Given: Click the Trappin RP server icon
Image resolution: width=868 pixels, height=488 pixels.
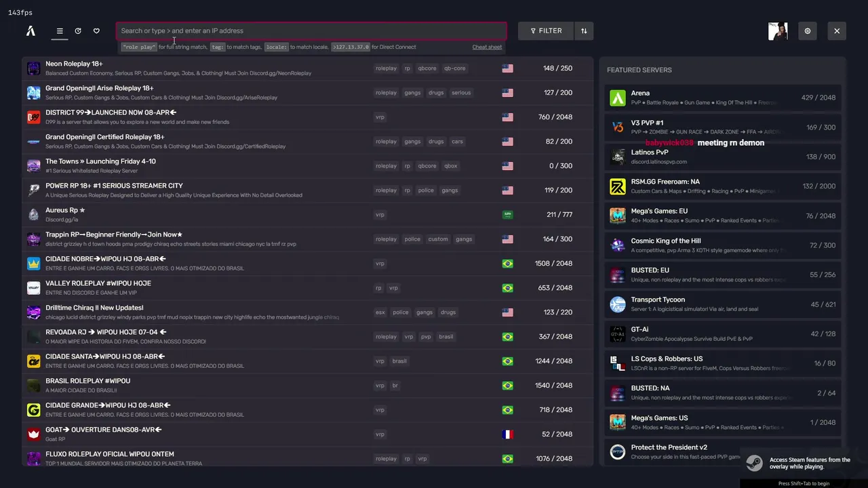Looking at the screenshot, I should click(33, 239).
